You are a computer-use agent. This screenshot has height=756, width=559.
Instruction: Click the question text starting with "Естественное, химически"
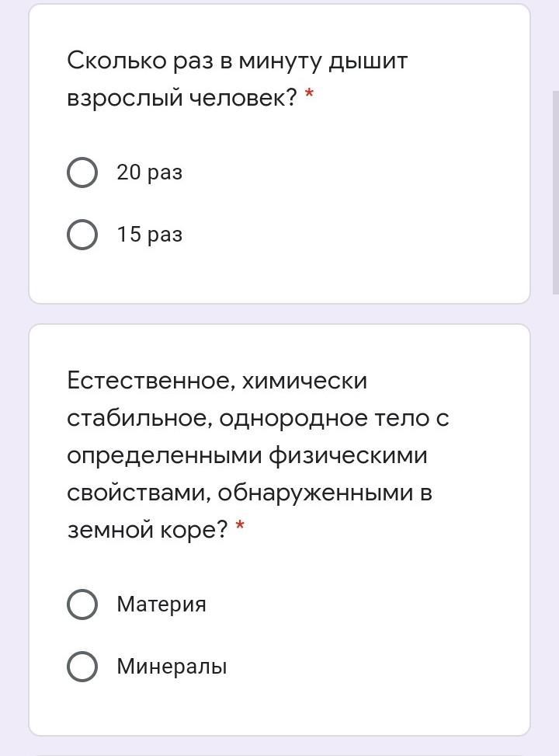coord(259,455)
